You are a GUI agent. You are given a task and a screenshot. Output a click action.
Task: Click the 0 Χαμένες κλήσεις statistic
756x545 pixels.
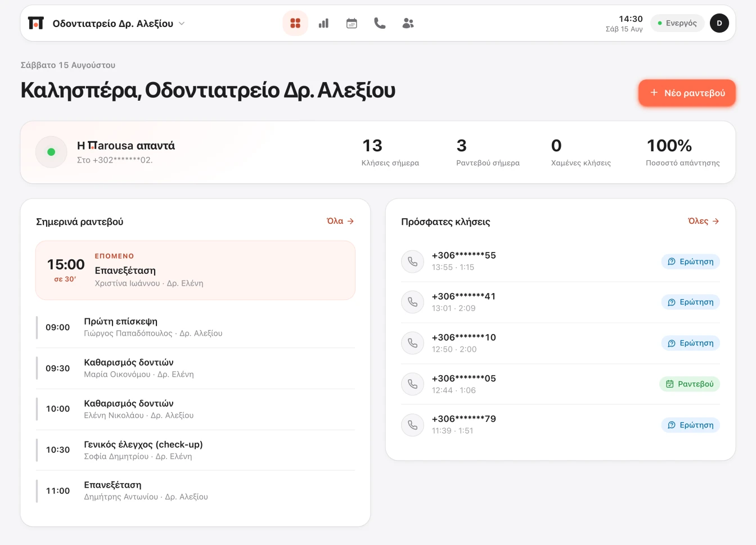(581, 152)
